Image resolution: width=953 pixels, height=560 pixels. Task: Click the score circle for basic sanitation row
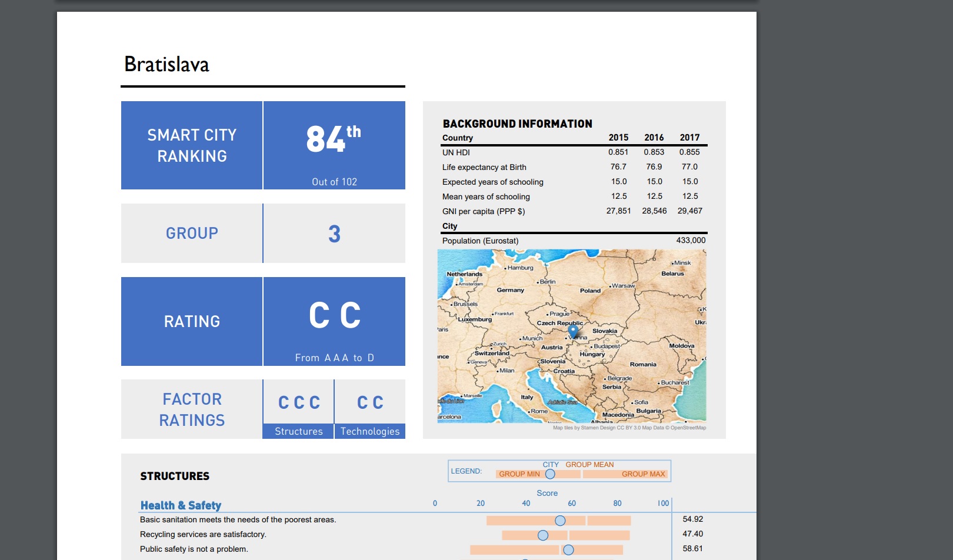click(x=560, y=521)
